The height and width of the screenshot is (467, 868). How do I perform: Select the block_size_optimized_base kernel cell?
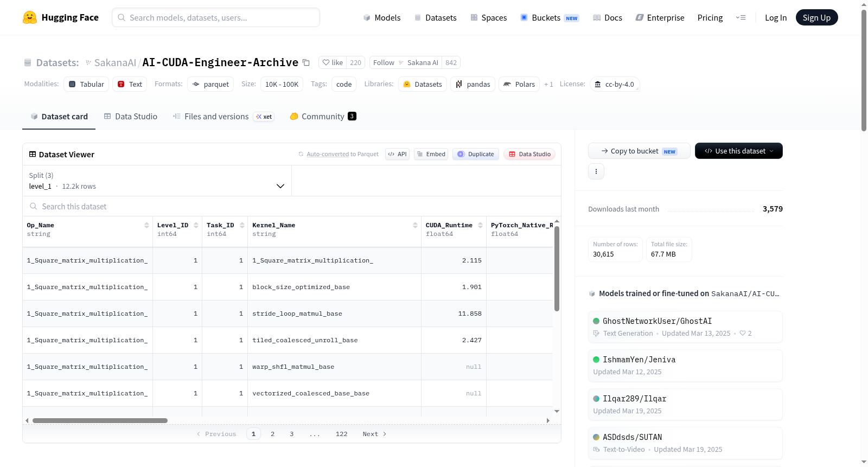tap(334, 287)
